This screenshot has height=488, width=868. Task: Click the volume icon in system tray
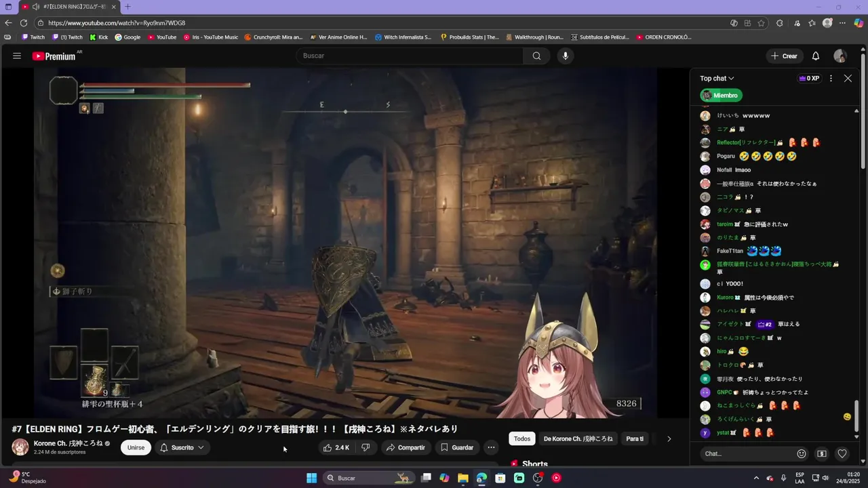click(x=825, y=478)
